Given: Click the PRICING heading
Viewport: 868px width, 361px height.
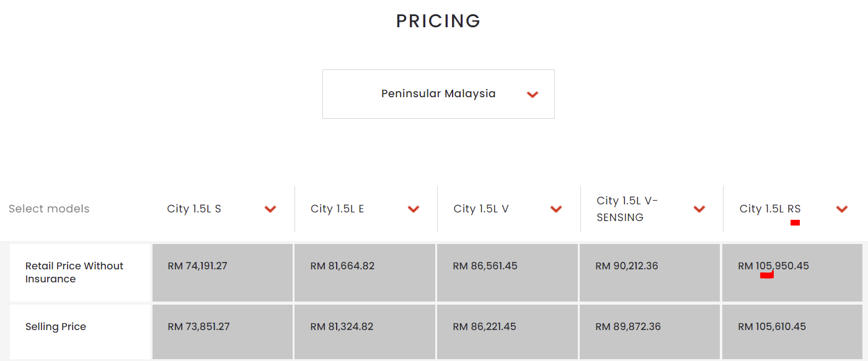Looking at the screenshot, I should [438, 21].
